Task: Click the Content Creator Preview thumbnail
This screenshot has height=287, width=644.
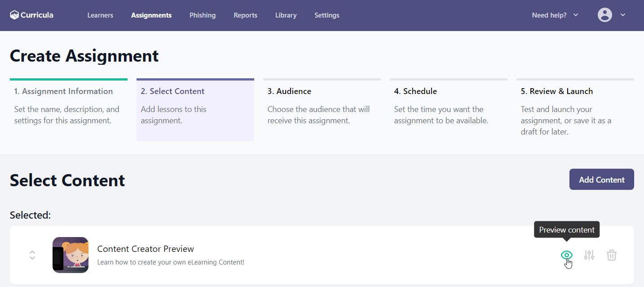Action: click(71, 255)
